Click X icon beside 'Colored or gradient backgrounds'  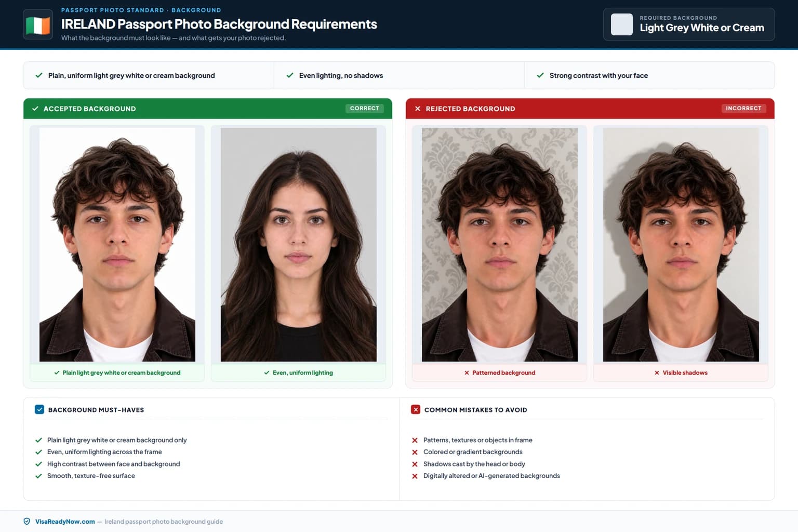click(x=415, y=452)
